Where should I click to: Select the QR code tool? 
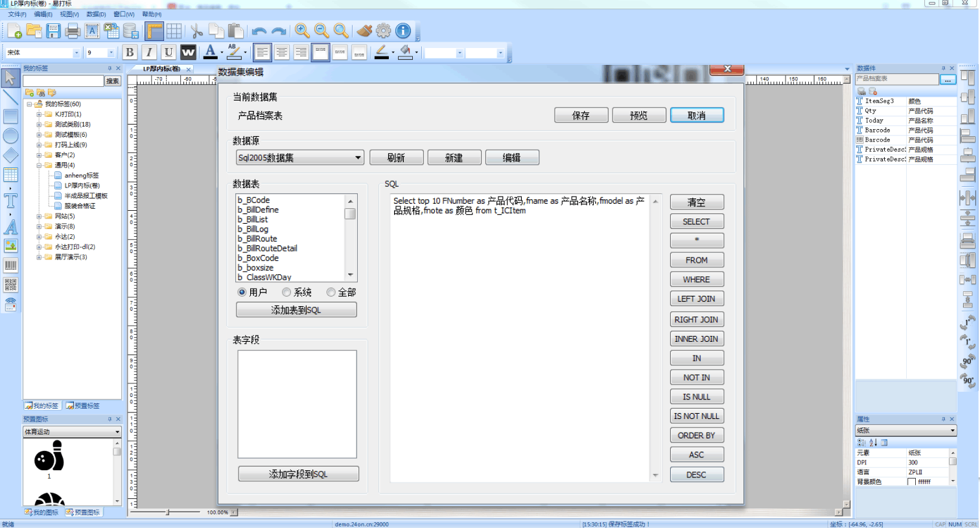click(x=10, y=285)
